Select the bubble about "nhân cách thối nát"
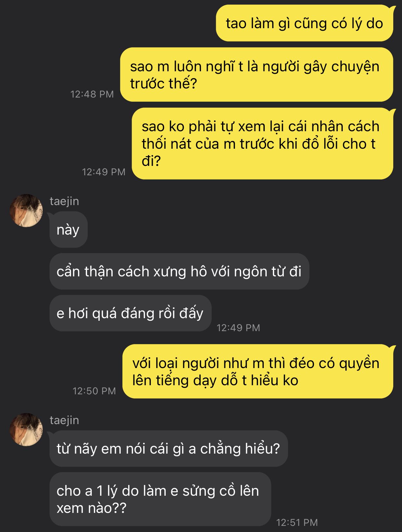402x532 pixels. pos(262,144)
